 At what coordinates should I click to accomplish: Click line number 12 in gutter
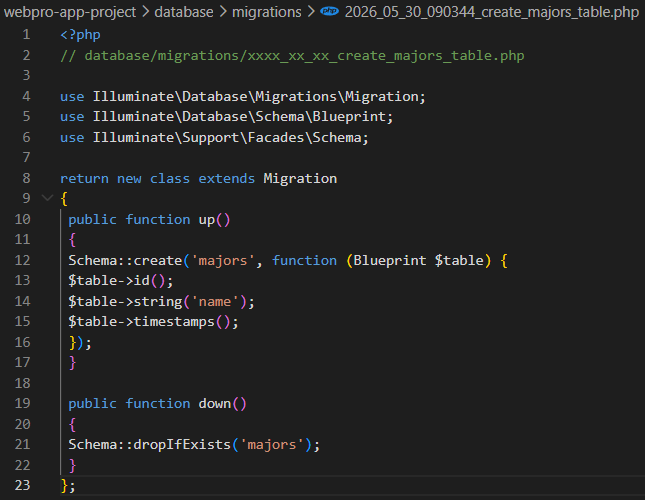tap(23, 260)
